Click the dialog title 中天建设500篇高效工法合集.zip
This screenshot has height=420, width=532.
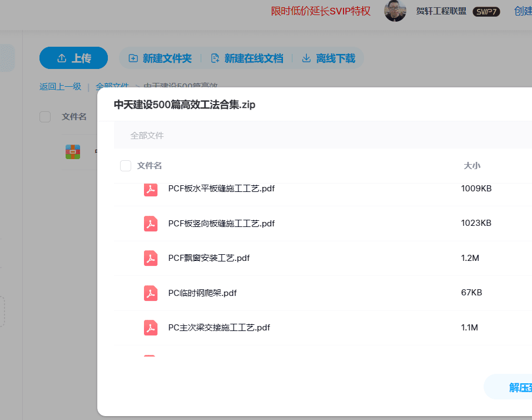pos(185,105)
